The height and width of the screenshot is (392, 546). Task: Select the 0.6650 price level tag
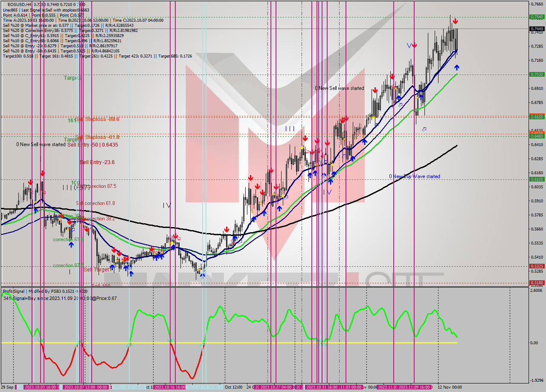pyautogui.click(x=537, y=116)
